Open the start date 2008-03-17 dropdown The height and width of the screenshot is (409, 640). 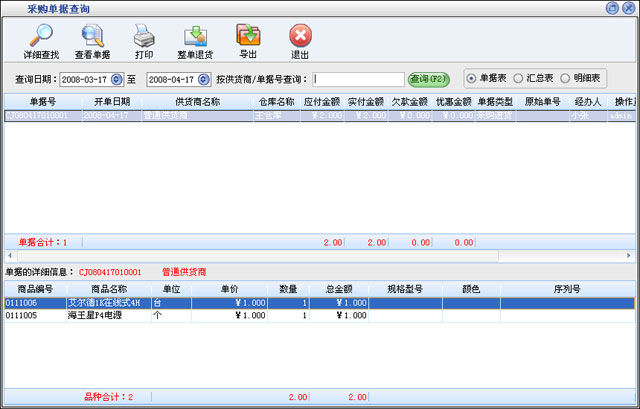pyautogui.click(x=117, y=79)
